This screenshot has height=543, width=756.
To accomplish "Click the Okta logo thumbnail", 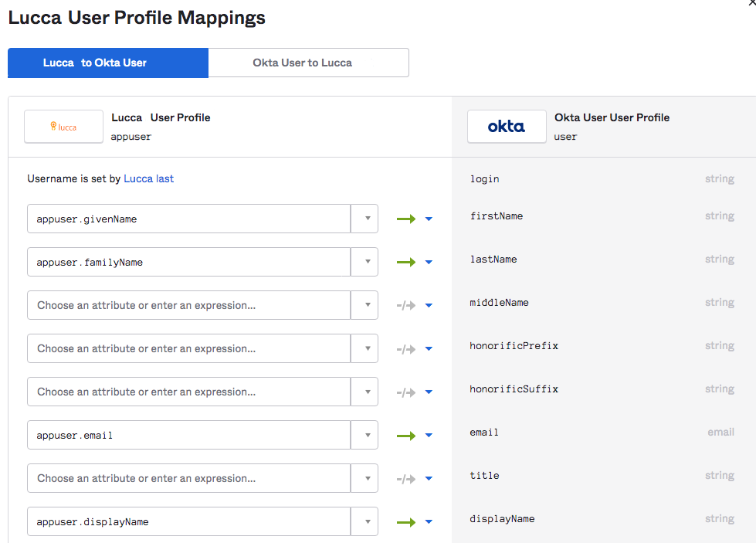I will (507, 127).
